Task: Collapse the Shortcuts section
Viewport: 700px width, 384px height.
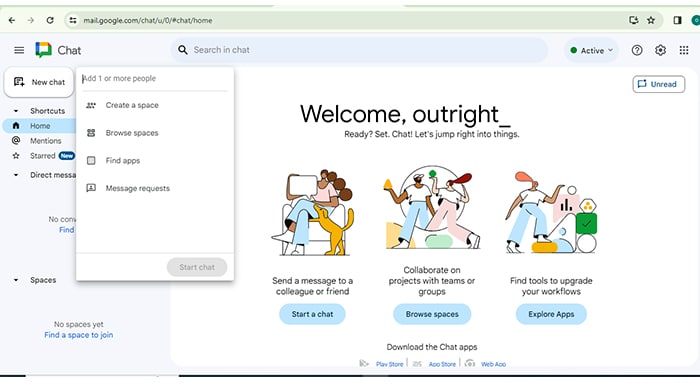Action: 16,111
